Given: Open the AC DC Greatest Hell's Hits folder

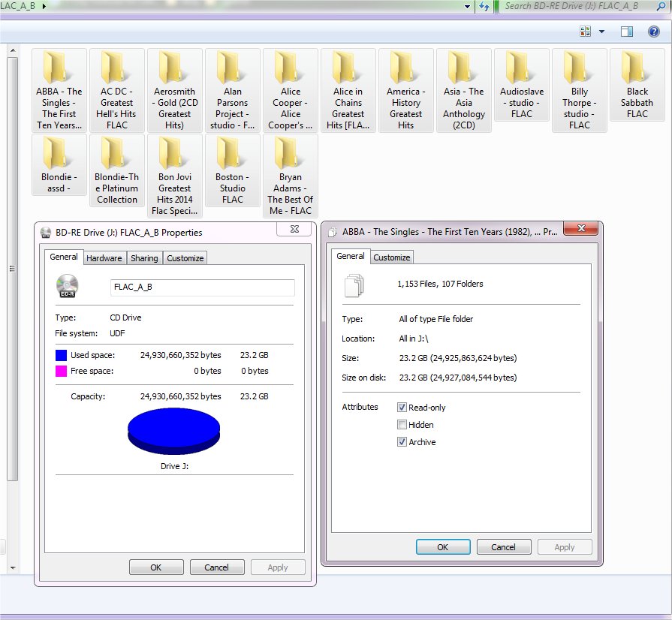Looking at the screenshot, I should pyautogui.click(x=117, y=90).
